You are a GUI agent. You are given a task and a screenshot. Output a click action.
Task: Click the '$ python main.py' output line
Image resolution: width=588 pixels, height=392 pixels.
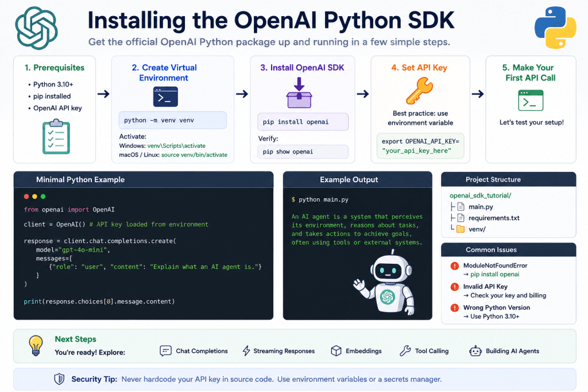pos(320,200)
